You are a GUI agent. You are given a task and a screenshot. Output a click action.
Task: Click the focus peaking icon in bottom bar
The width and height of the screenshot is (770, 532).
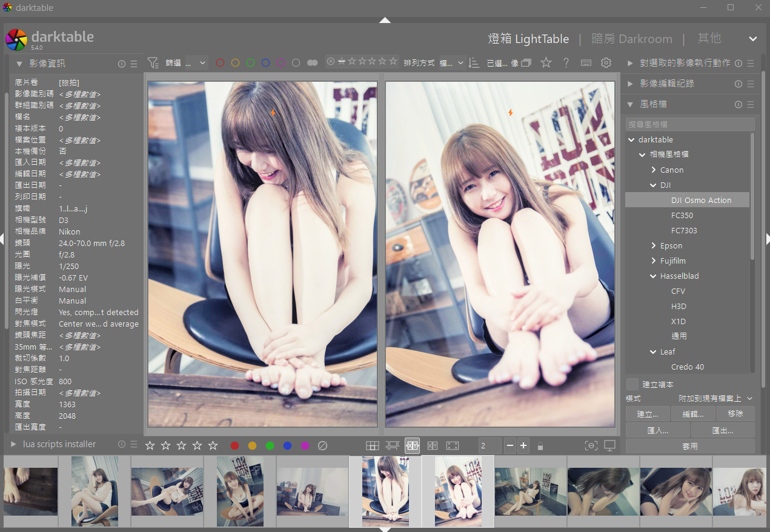pyautogui.click(x=591, y=445)
